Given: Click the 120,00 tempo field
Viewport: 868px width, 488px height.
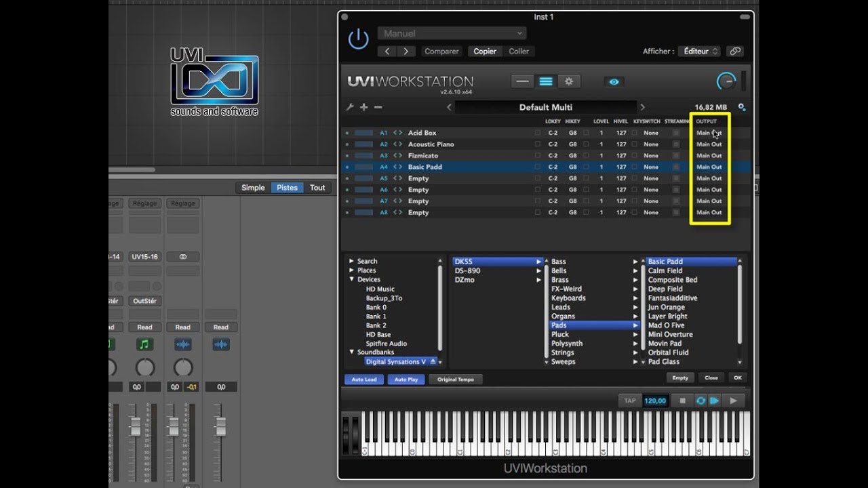Looking at the screenshot, I should pos(655,401).
